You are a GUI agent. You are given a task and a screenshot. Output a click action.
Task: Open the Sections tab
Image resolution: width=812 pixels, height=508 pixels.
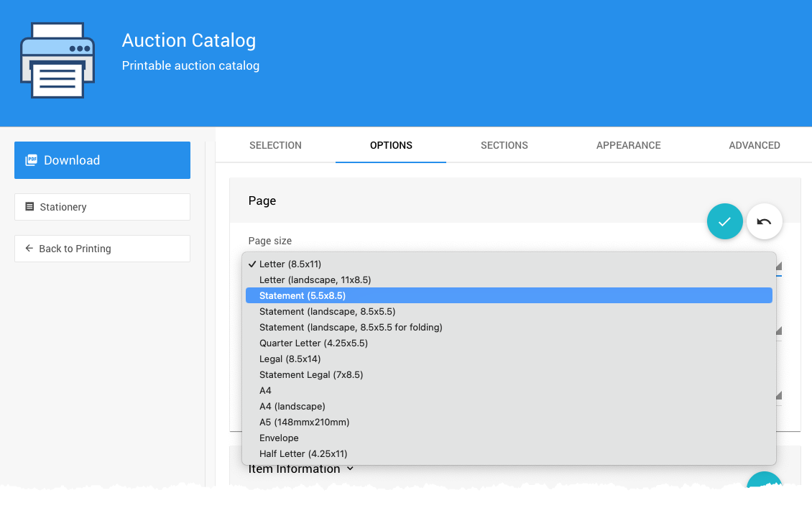[x=504, y=145]
